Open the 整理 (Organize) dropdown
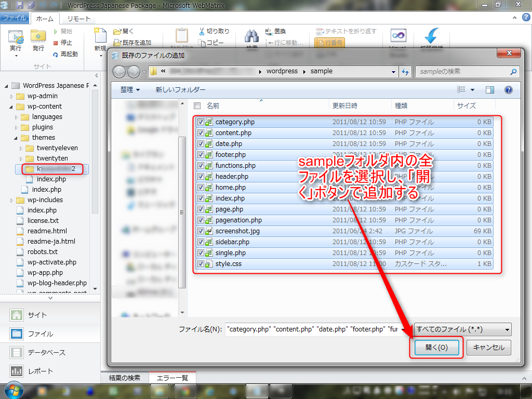Image resolution: width=532 pixels, height=399 pixels. click(130, 90)
